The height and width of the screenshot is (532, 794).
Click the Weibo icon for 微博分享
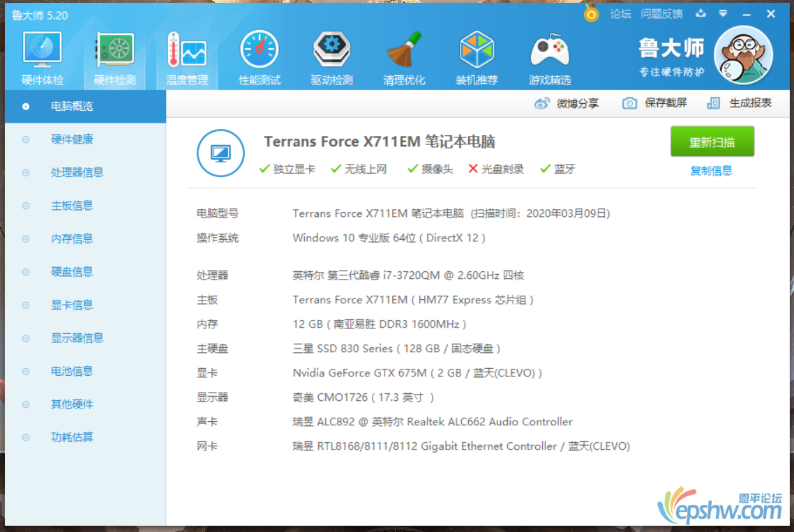point(542,103)
